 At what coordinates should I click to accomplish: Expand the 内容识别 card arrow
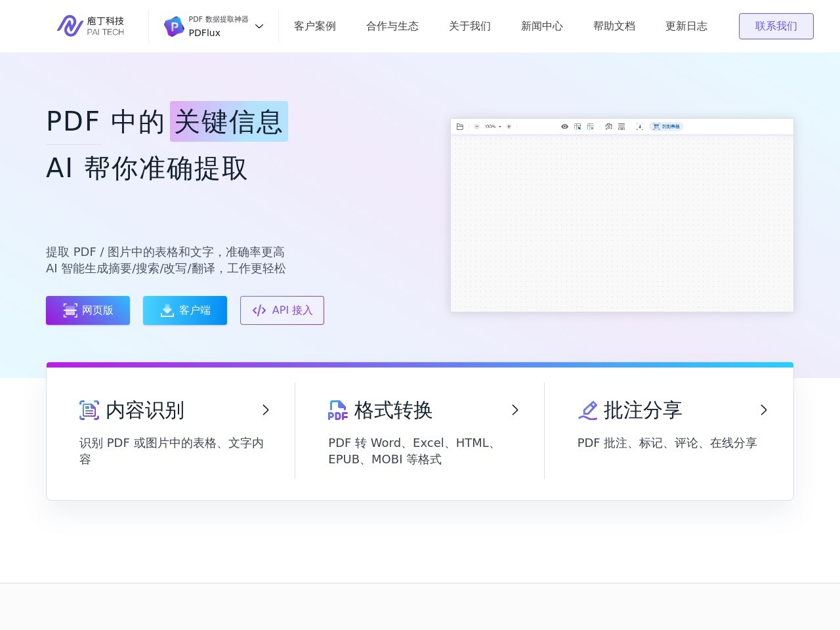[266, 410]
